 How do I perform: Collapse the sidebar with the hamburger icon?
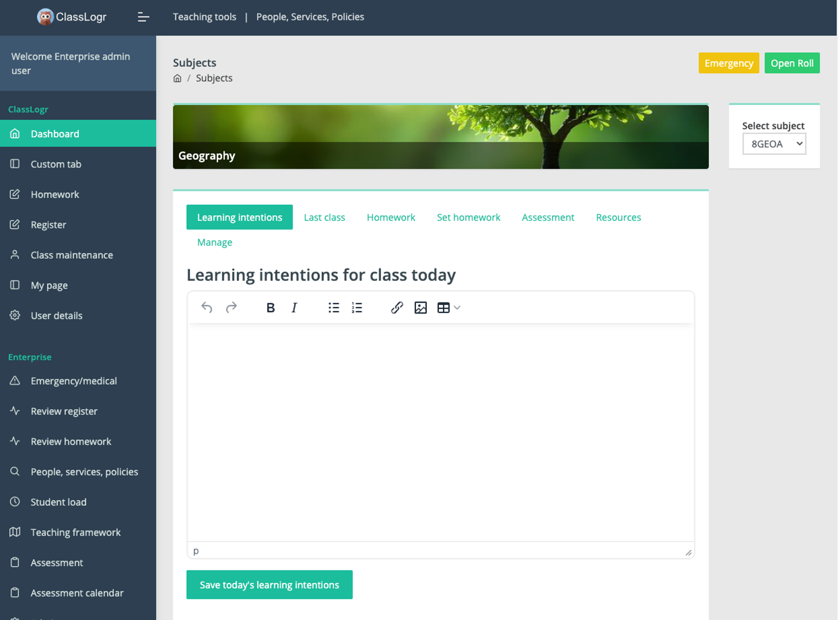(143, 17)
